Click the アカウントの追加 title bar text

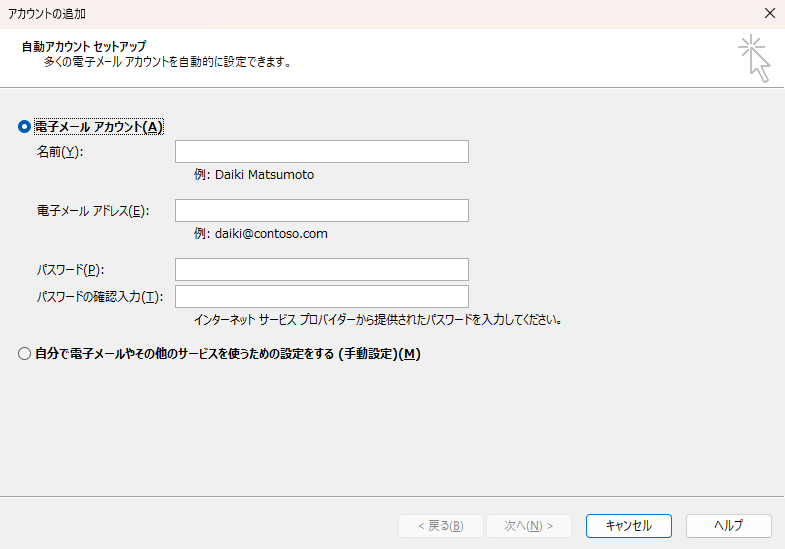46,13
